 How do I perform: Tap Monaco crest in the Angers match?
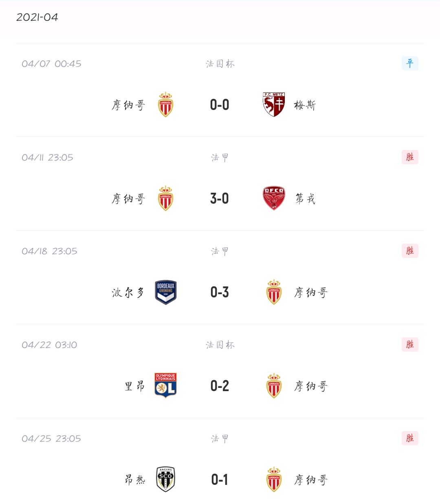(x=274, y=480)
